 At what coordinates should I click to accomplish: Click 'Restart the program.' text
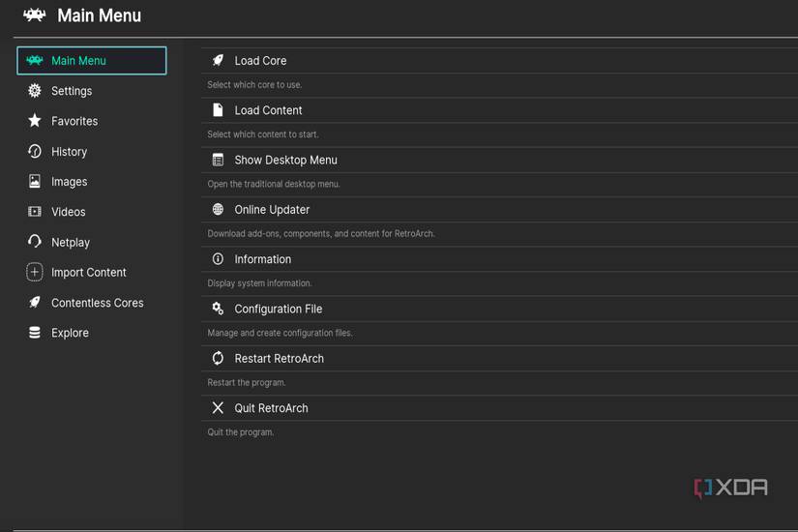(247, 382)
